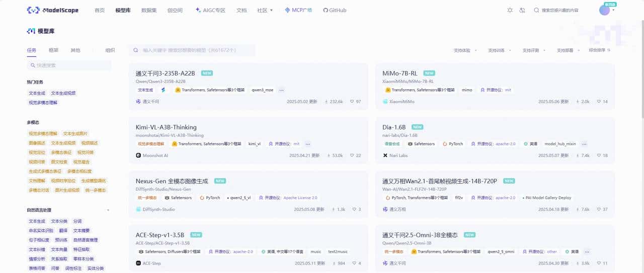Image resolution: width=644 pixels, height=273 pixels.
Task: Select the 文本生成视频 hot task tag
Action: coord(63,93)
